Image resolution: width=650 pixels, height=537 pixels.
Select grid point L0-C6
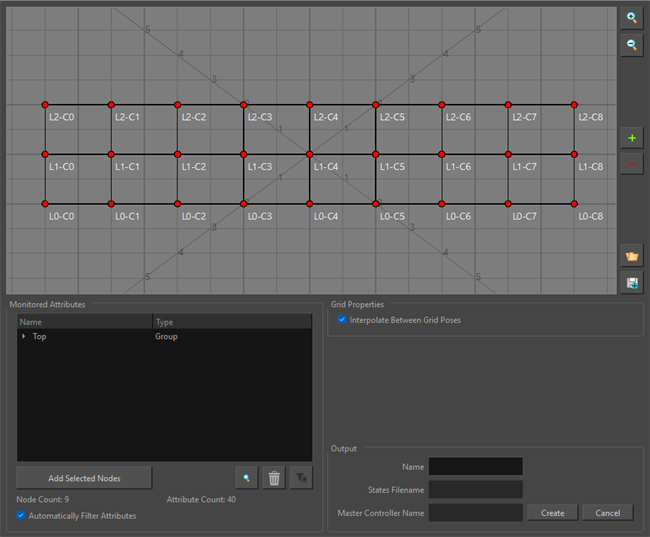coord(442,204)
